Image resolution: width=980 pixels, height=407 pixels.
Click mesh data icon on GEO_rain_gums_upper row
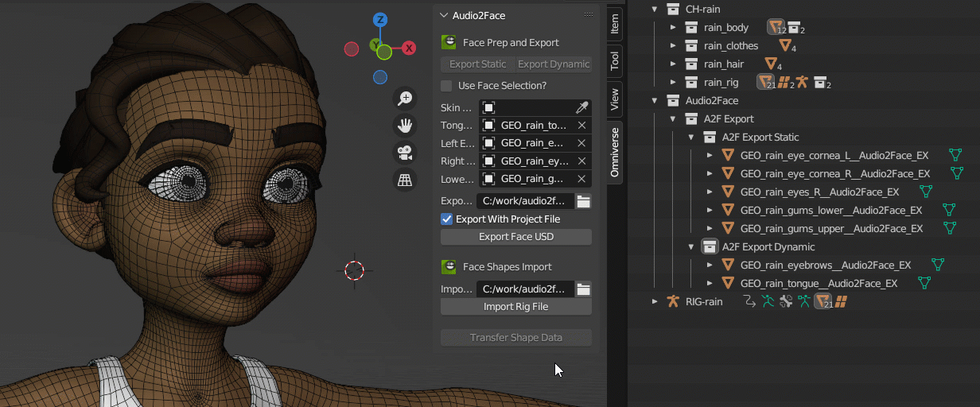pyautogui.click(x=950, y=228)
